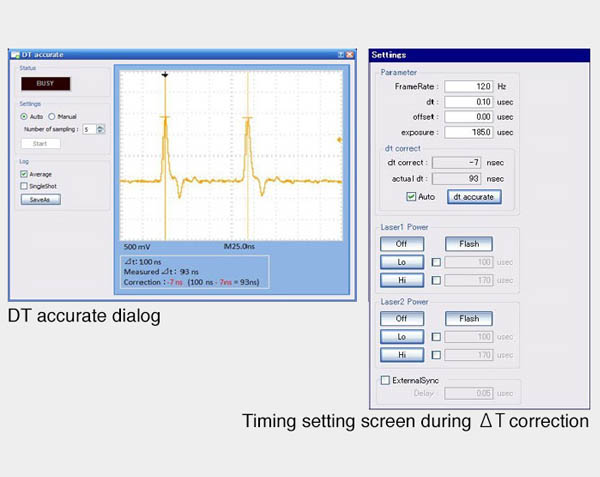Close the DT accurate dialog
The height and width of the screenshot is (477, 600).
[350, 55]
